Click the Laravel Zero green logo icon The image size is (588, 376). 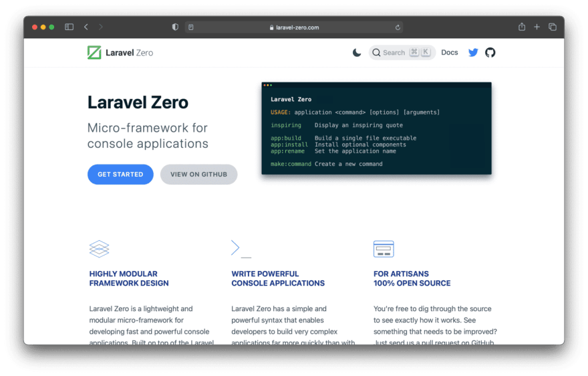[94, 53]
